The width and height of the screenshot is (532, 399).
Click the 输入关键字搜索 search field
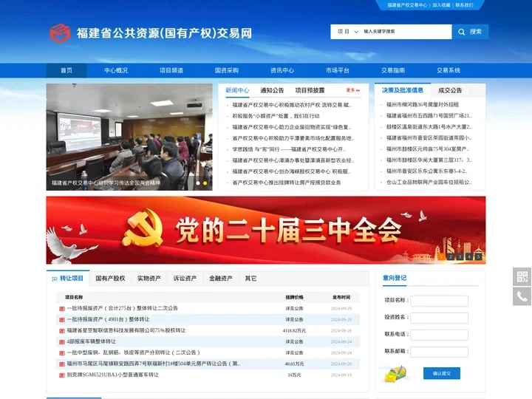(406, 32)
